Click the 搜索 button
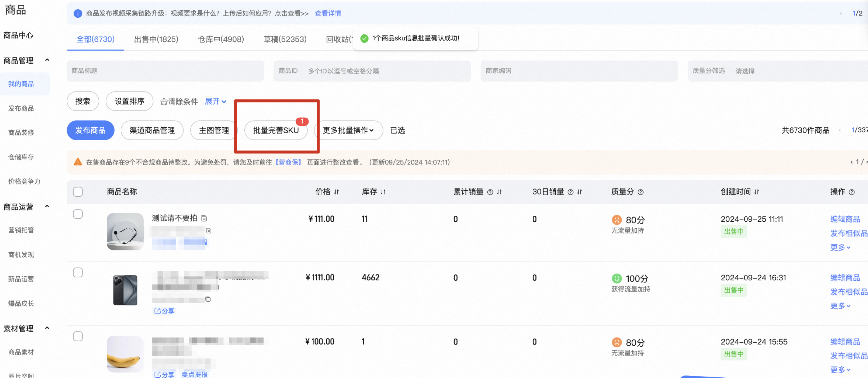This screenshot has height=378, width=868. click(x=83, y=101)
